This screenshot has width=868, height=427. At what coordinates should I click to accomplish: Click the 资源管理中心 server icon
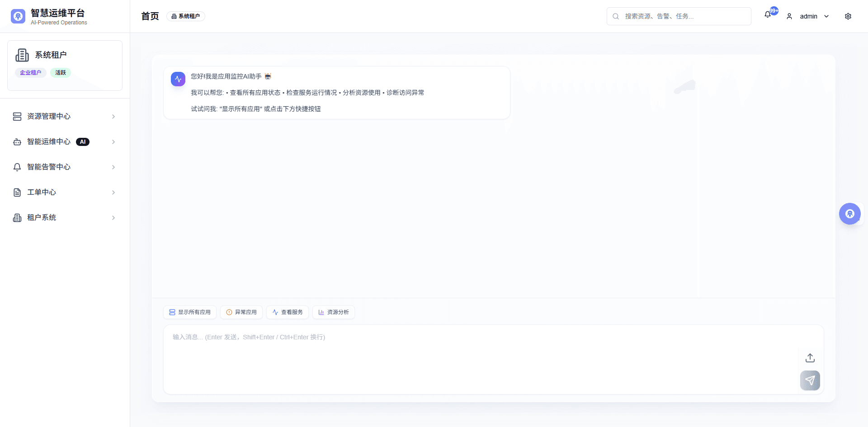coord(17,117)
